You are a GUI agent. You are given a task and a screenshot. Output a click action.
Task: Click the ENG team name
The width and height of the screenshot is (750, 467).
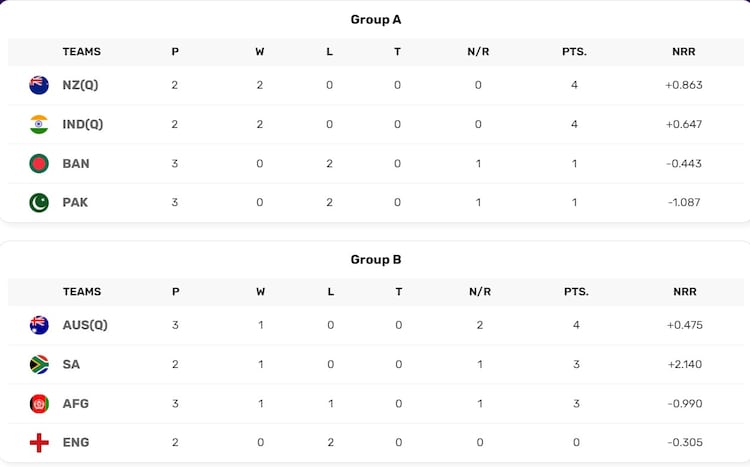(76, 442)
